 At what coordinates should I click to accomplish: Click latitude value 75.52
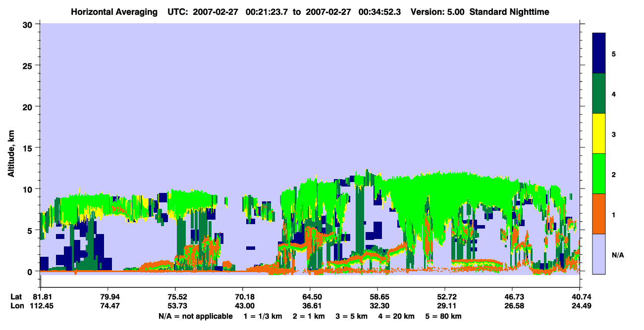pyautogui.click(x=175, y=297)
